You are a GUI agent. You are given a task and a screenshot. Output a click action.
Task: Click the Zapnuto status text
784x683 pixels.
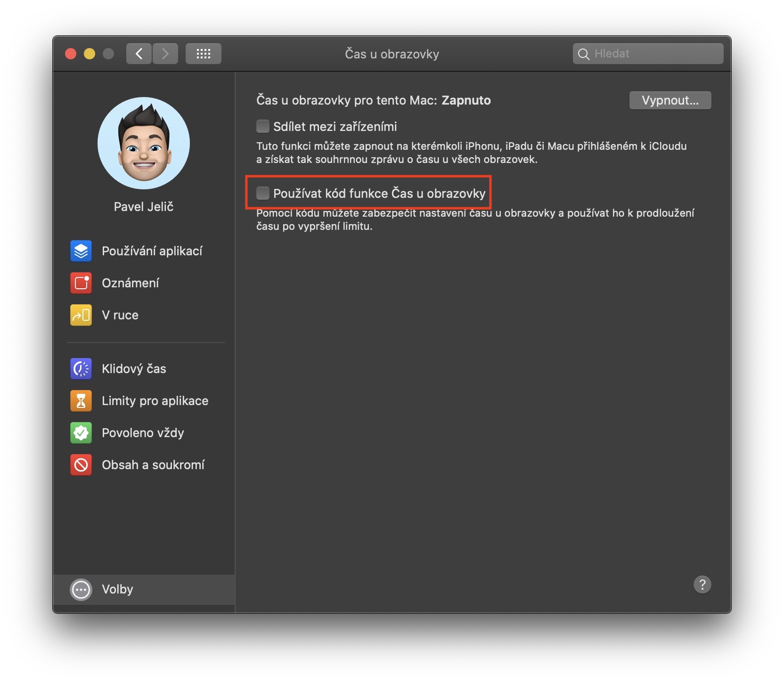pos(466,100)
